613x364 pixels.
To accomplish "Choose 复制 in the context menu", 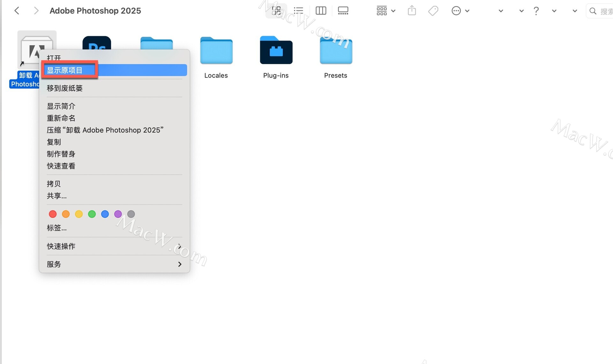I will tap(114, 142).
